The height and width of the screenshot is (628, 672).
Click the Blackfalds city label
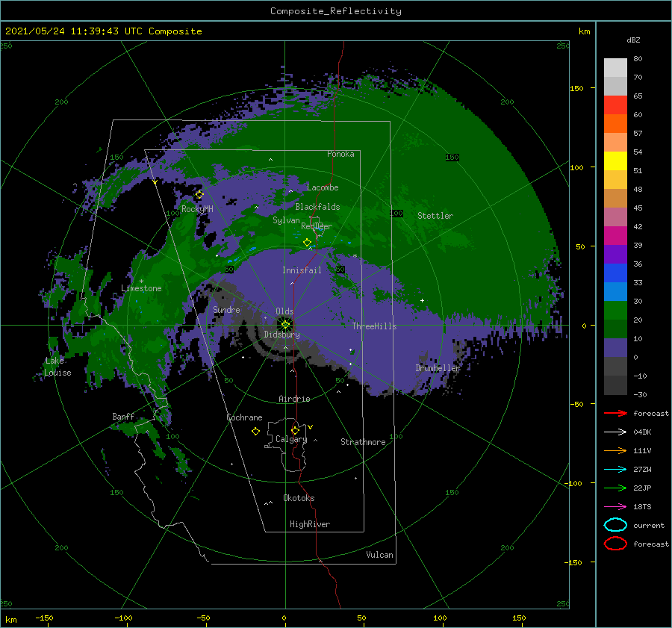pos(317,207)
